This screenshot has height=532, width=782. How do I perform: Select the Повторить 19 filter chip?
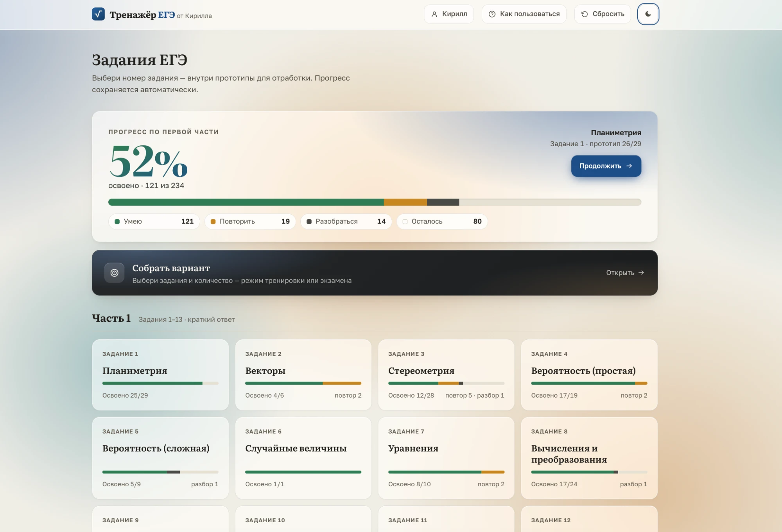[x=250, y=222]
